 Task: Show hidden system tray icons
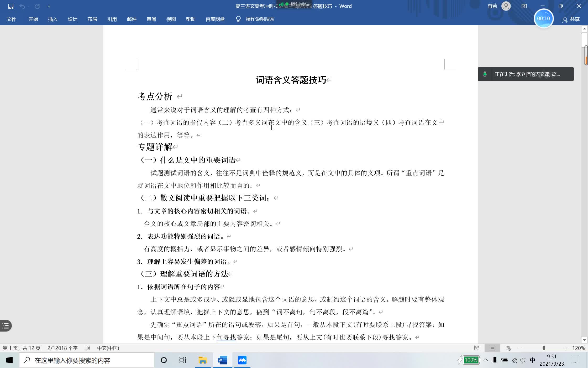point(486,360)
